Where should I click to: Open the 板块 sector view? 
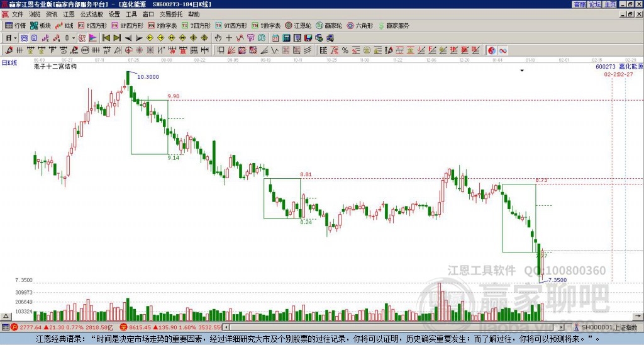click(41, 25)
